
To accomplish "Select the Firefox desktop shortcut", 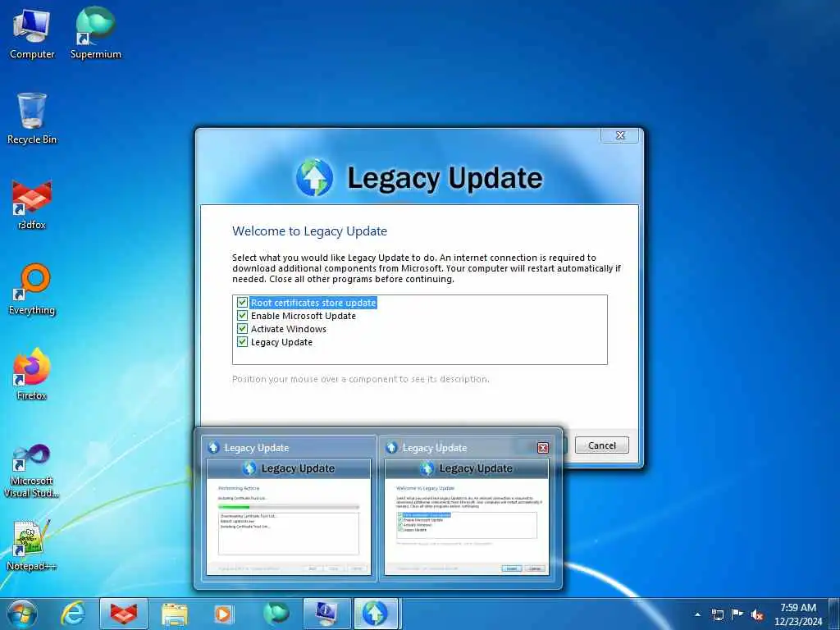I will pos(32,374).
